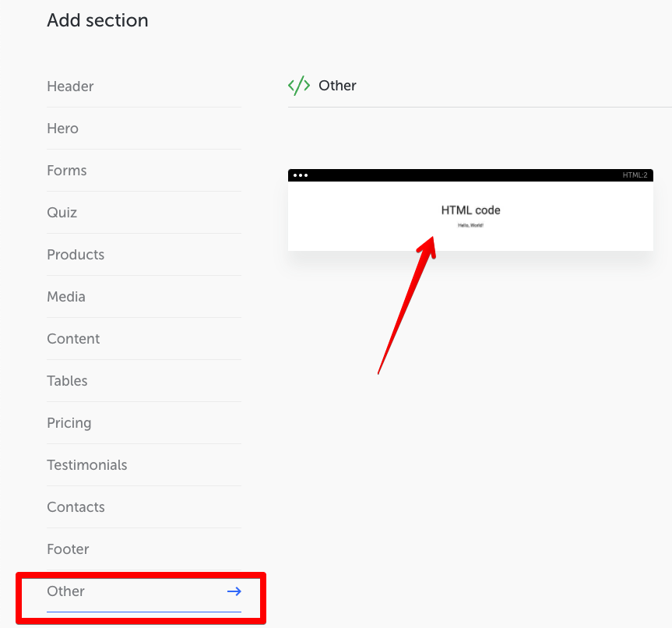Open the Header section category
The height and width of the screenshot is (628, 672).
click(x=70, y=86)
